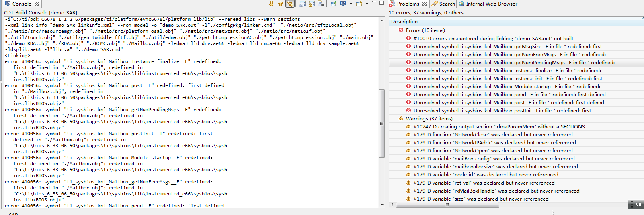Click the first error #10056 line in console

point(113,61)
